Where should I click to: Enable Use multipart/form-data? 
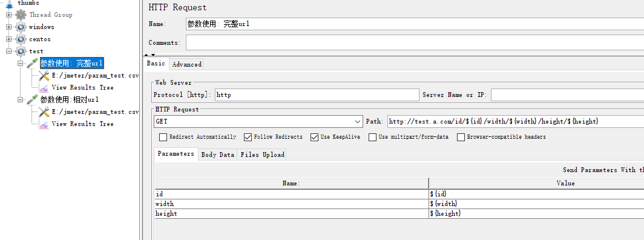(x=372, y=137)
